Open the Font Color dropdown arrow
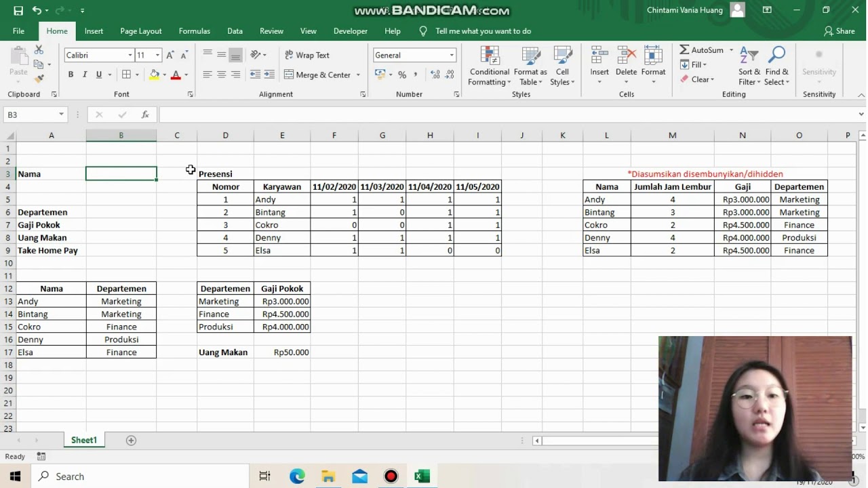This screenshot has width=868, height=488. pos(186,75)
